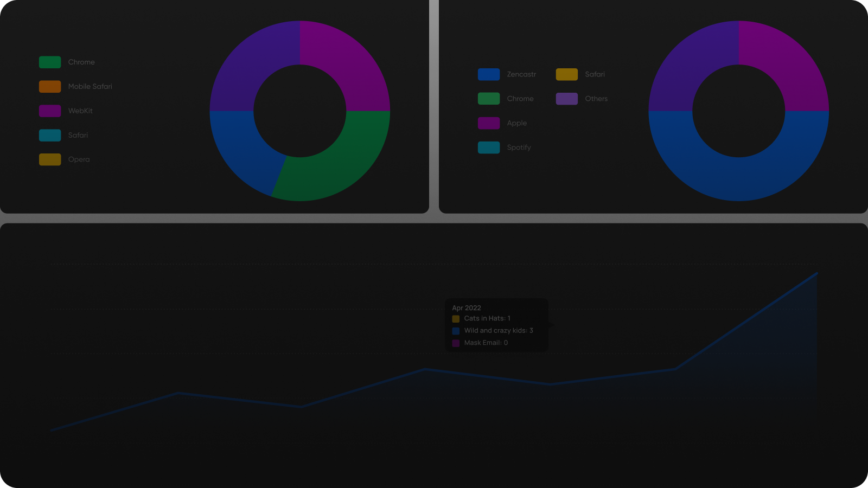Click the Wild and crazy kids tooltip entry
868x488 pixels.
click(498, 330)
